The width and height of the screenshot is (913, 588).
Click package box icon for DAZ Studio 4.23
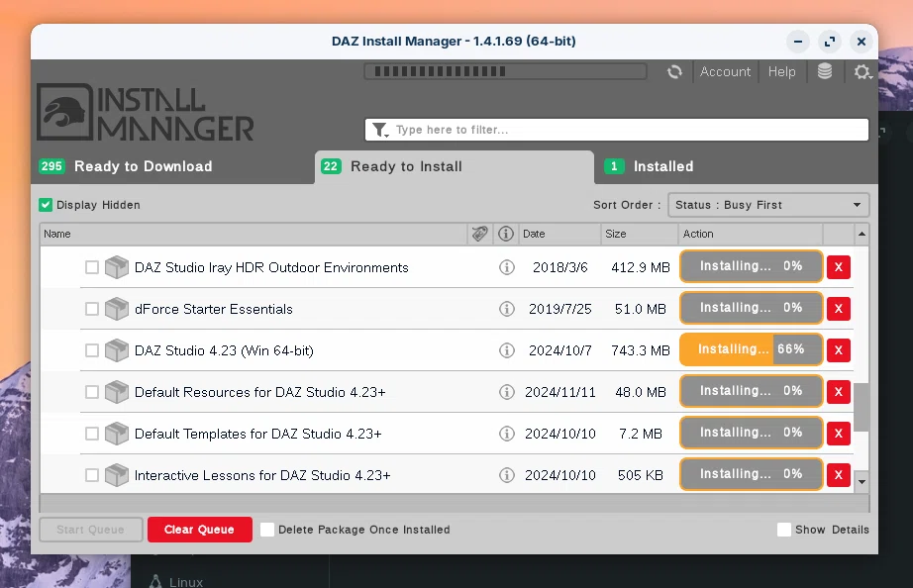pos(117,350)
